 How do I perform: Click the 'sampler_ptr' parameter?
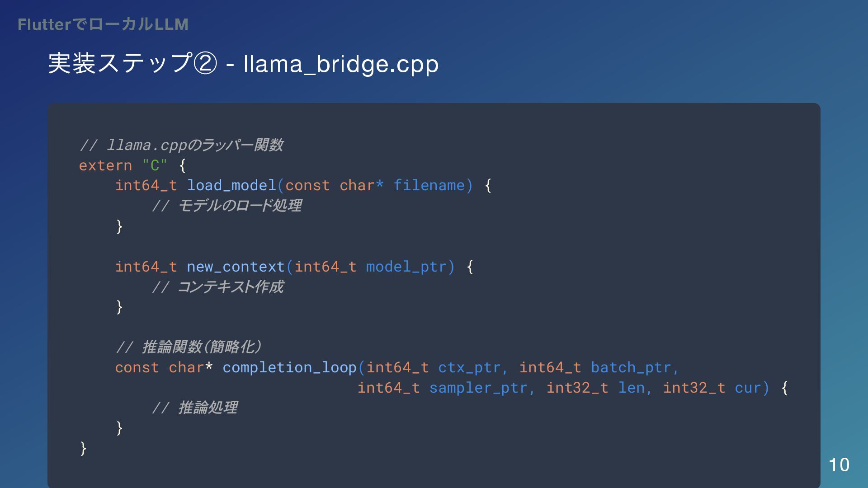coord(478,388)
